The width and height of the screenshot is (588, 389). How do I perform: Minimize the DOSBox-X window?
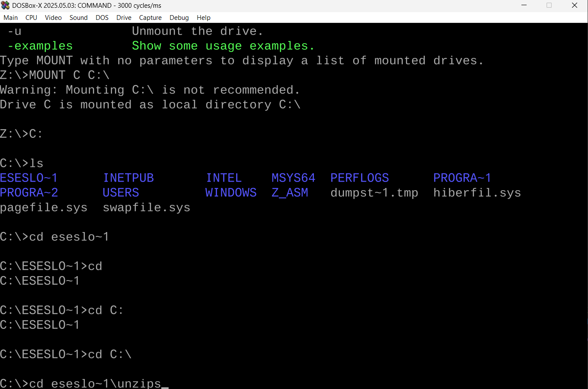pyautogui.click(x=524, y=6)
